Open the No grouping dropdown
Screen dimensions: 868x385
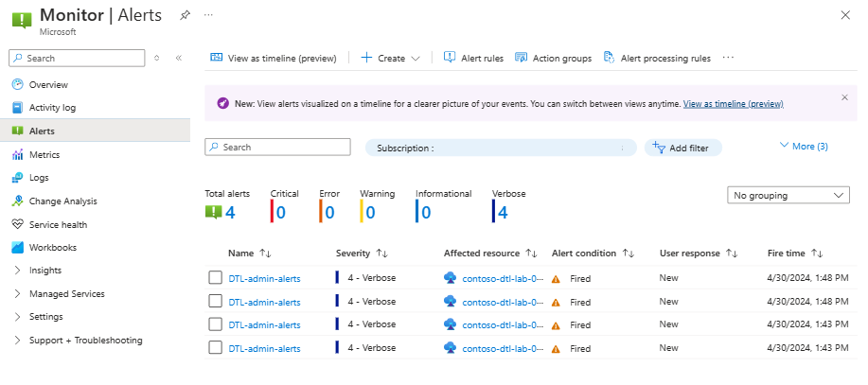[x=788, y=195]
